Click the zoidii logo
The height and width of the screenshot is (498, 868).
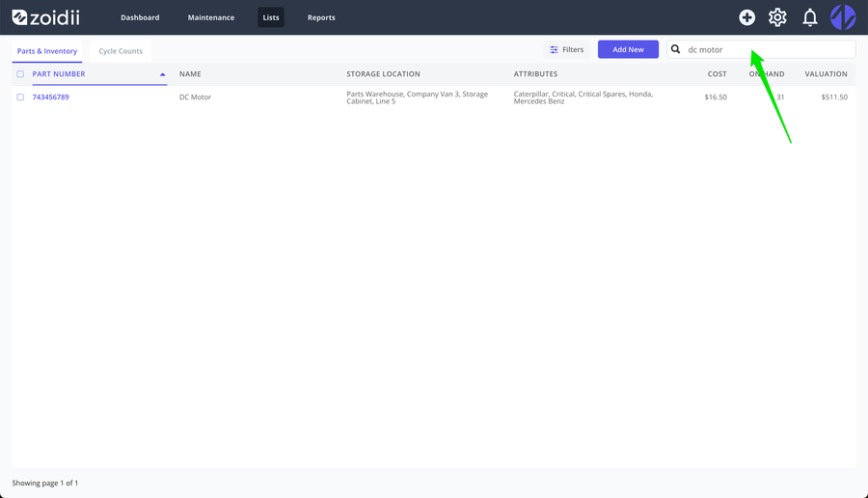[x=46, y=17]
